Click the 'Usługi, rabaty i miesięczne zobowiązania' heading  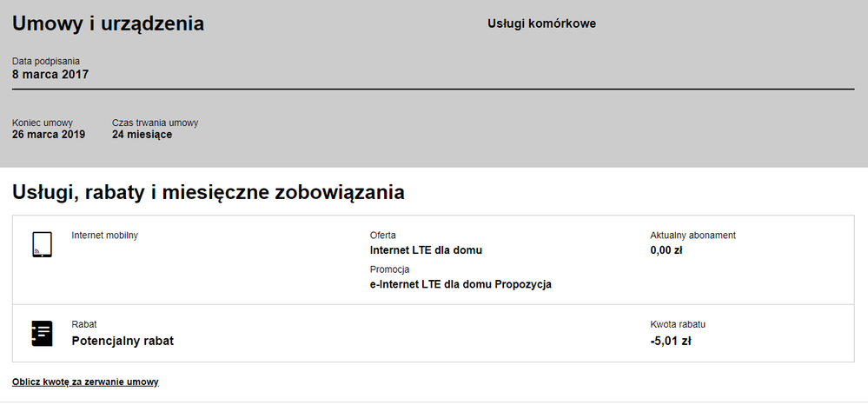pos(209,192)
